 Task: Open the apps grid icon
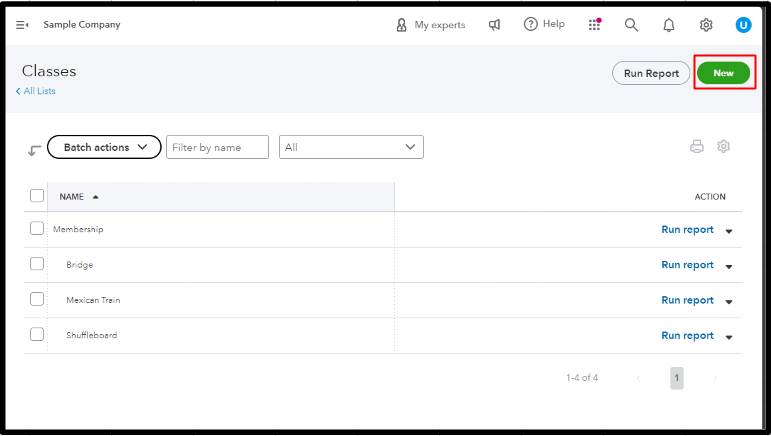tap(595, 25)
